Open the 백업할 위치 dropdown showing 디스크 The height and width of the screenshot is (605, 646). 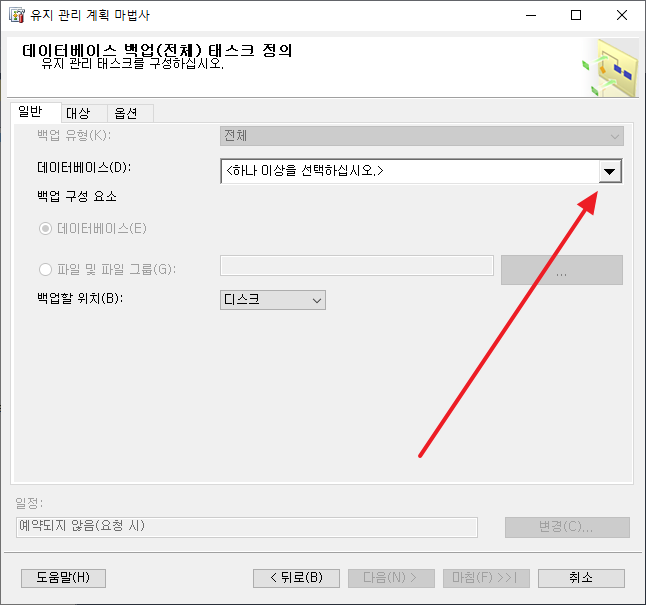(x=273, y=300)
